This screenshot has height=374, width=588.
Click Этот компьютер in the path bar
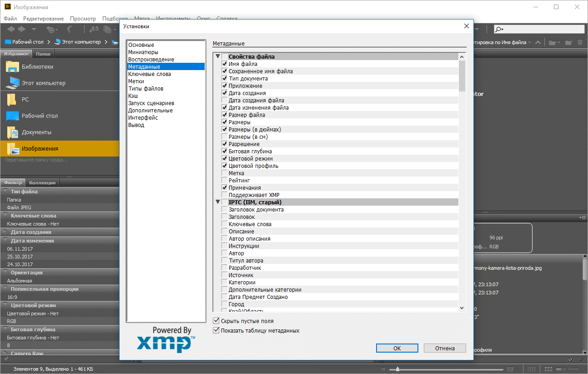click(x=77, y=42)
